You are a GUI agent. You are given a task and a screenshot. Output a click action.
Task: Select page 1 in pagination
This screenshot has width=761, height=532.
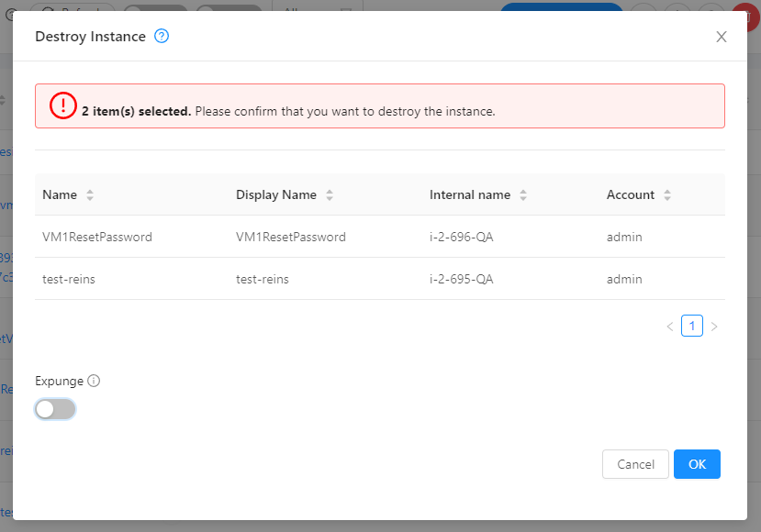(692, 326)
